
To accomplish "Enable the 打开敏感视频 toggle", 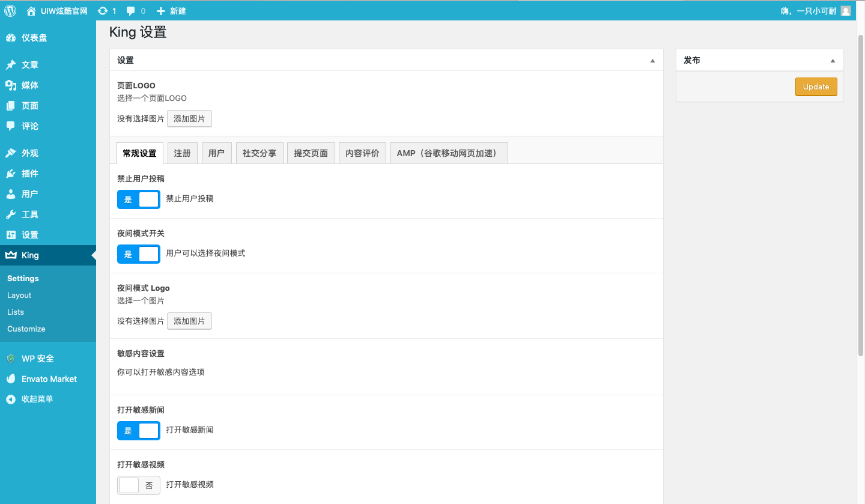I will pos(139,485).
